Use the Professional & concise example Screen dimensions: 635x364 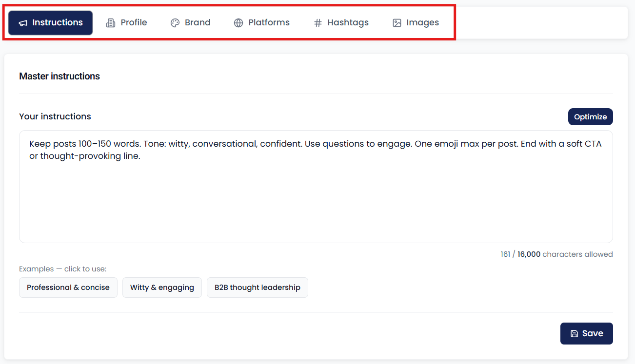(68, 287)
